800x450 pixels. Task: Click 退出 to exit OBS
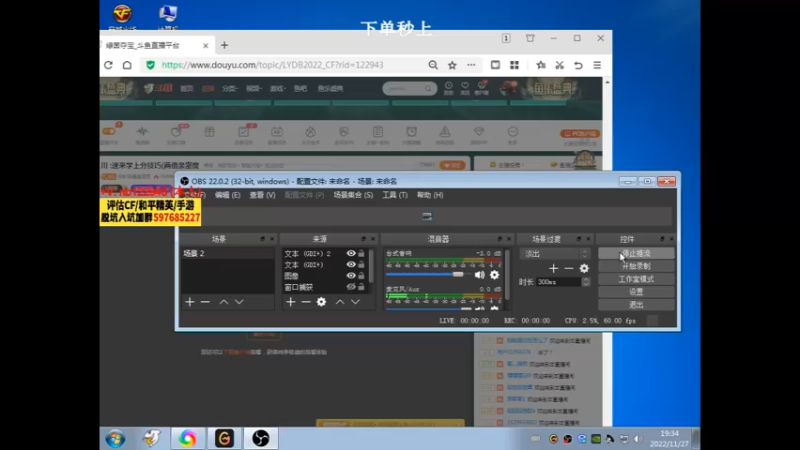(x=636, y=305)
